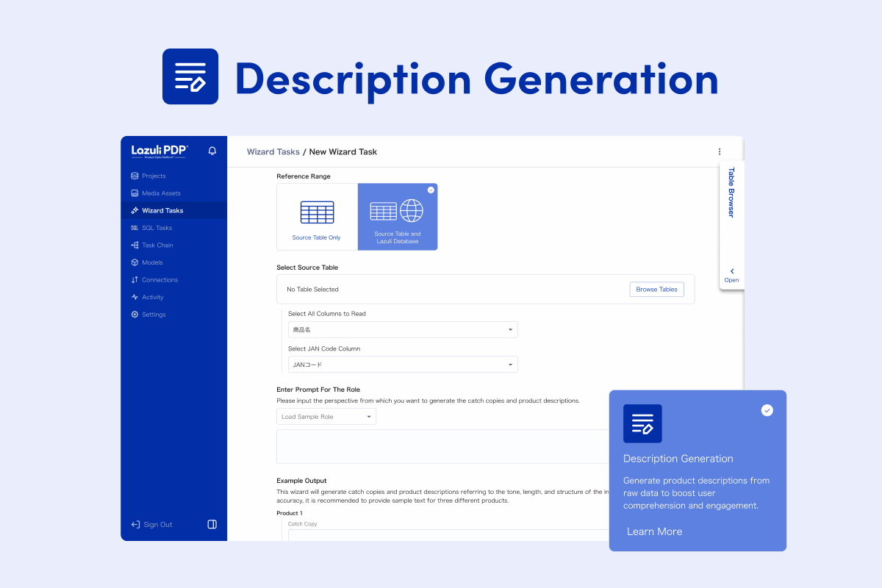Open the three-dot options menu

click(720, 152)
